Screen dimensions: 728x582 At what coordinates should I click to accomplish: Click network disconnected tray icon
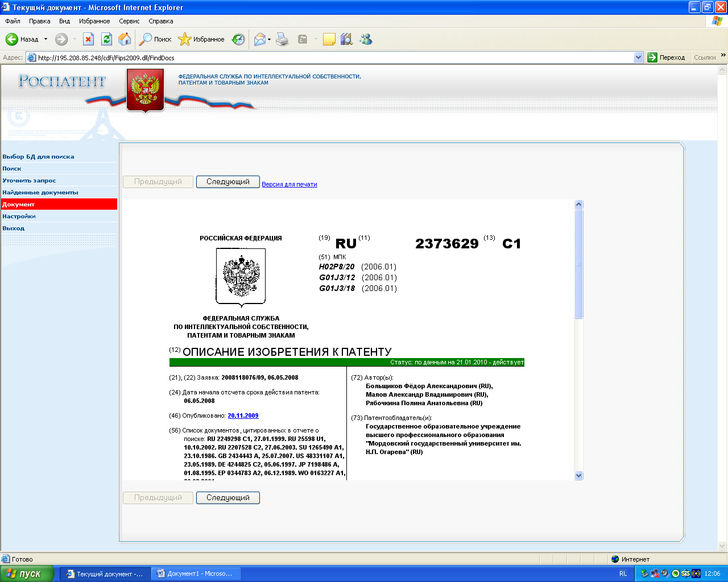pos(655,574)
